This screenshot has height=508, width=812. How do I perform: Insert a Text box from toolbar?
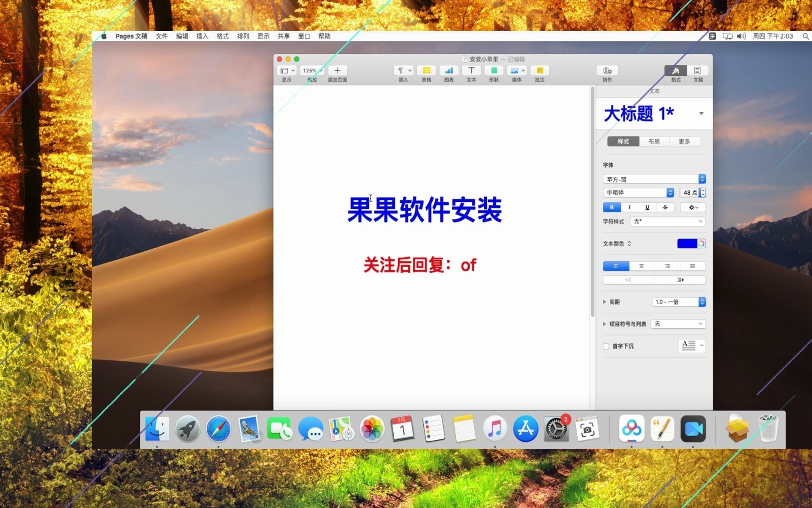[x=471, y=71]
